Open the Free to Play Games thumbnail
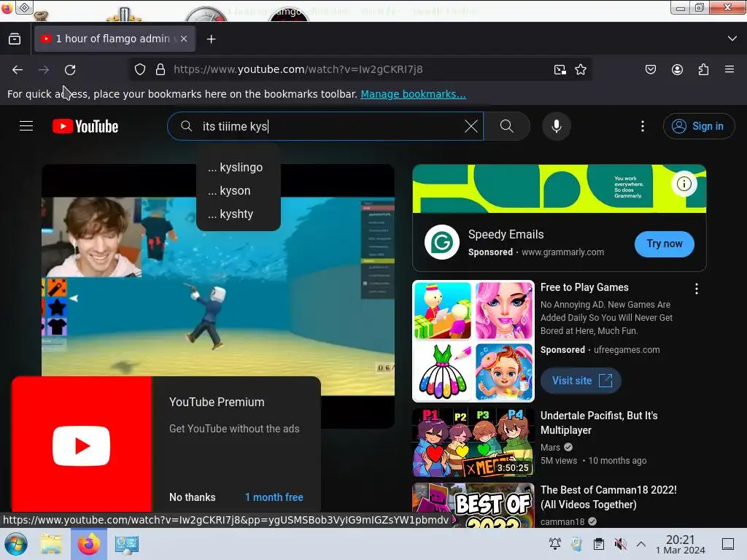747x560 pixels. [473, 341]
